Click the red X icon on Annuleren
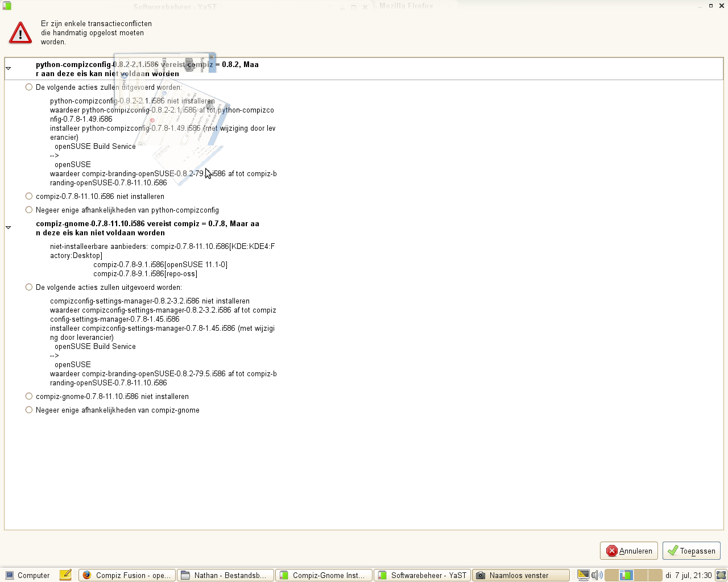 click(x=612, y=551)
